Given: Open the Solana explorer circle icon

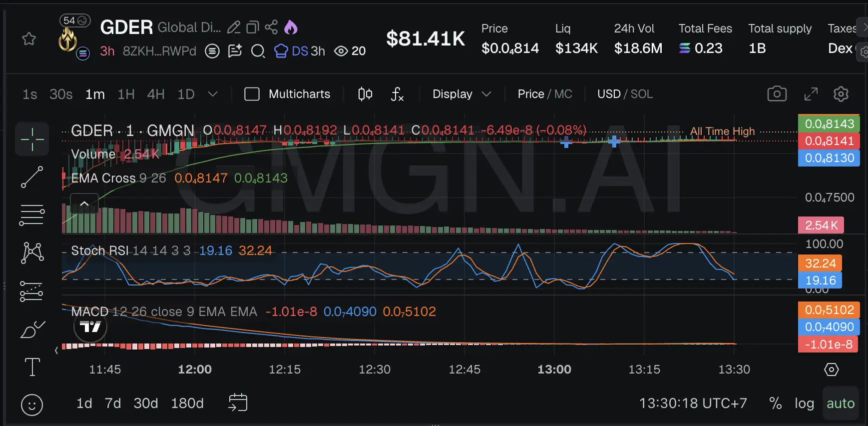Looking at the screenshot, I should pyautogui.click(x=212, y=51).
